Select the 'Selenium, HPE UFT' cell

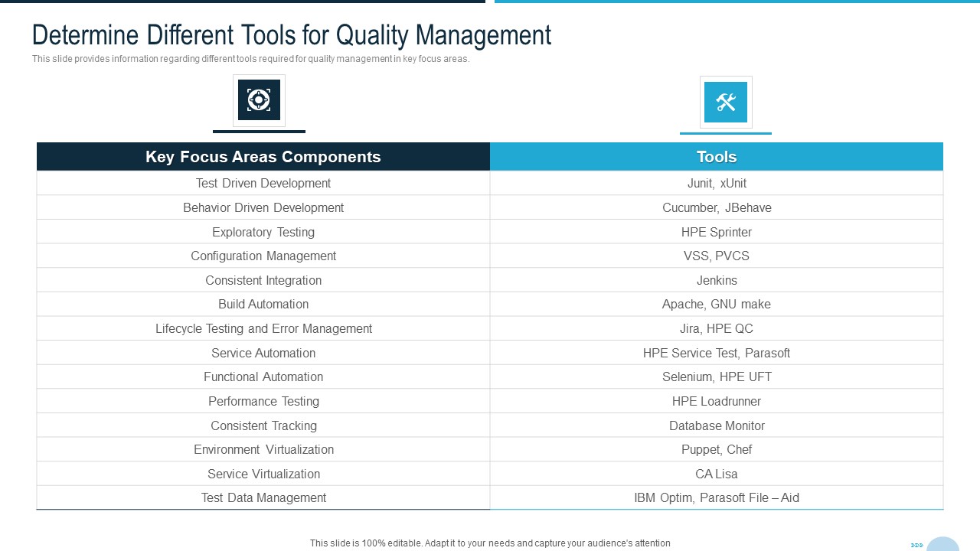(717, 377)
